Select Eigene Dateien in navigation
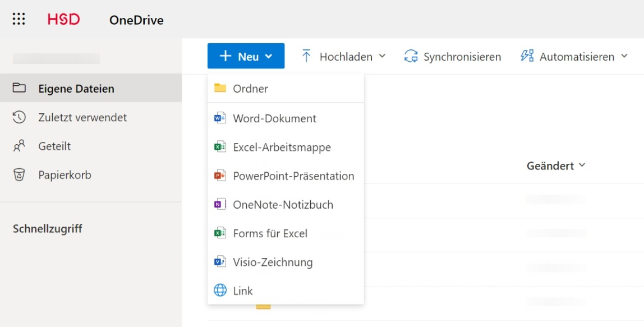The image size is (644, 327). 76,89
